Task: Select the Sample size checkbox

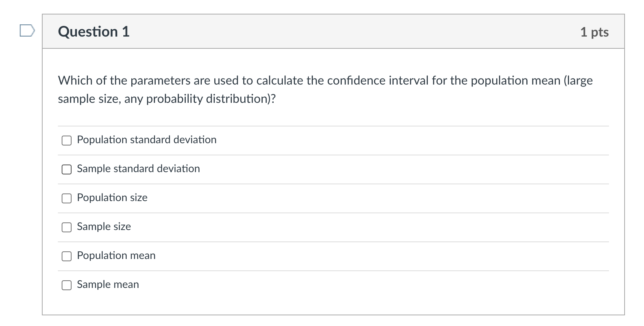Action: click(67, 227)
